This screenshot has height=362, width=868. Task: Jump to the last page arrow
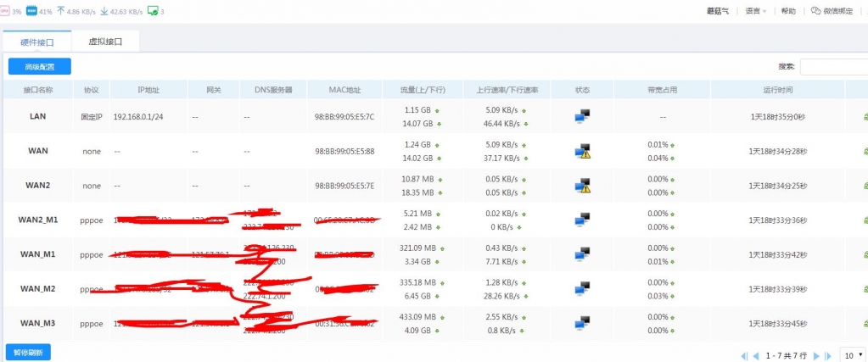(x=827, y=355)
